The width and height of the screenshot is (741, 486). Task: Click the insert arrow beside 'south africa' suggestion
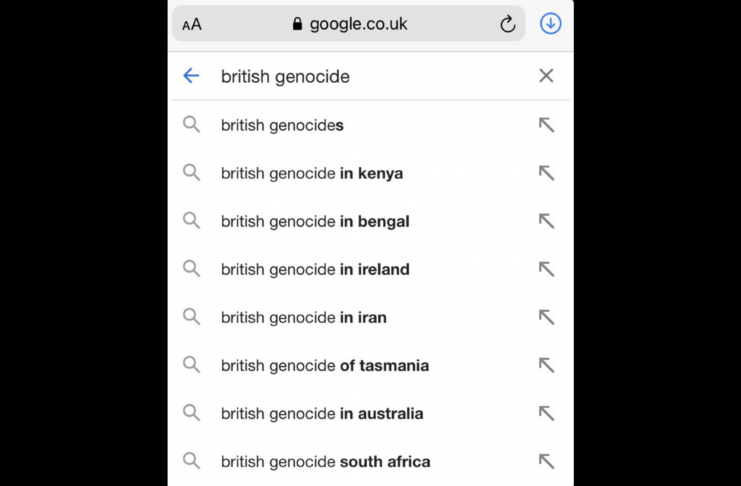(546, 461)
